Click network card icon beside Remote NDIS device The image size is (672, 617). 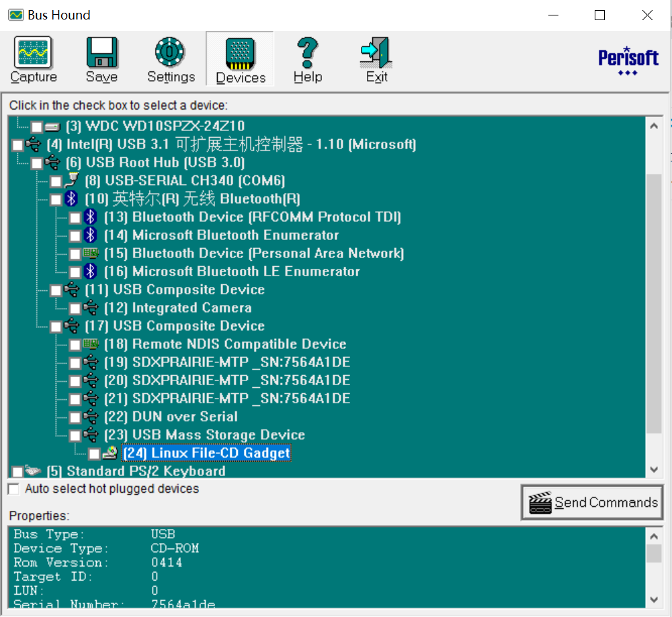[91, 344]
